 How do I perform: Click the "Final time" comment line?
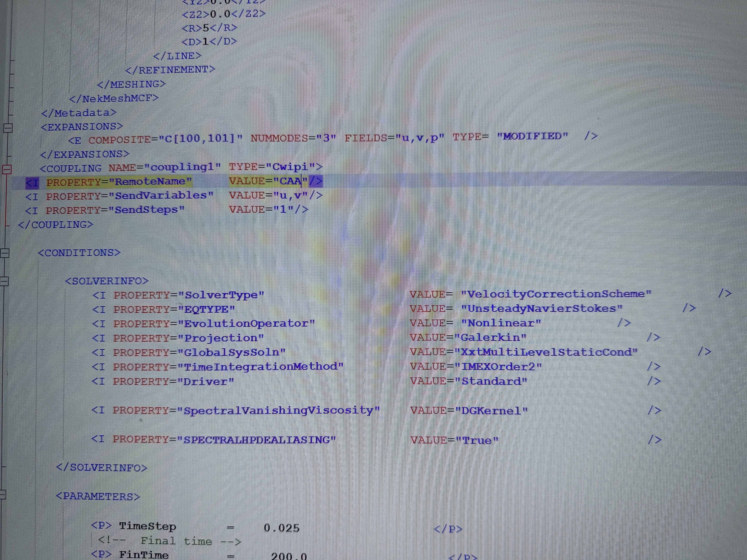170,541
